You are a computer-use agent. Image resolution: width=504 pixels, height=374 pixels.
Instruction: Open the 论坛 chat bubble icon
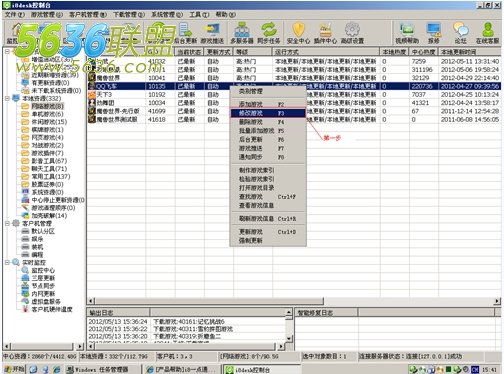pyautogui.click(x=461, y=33)
